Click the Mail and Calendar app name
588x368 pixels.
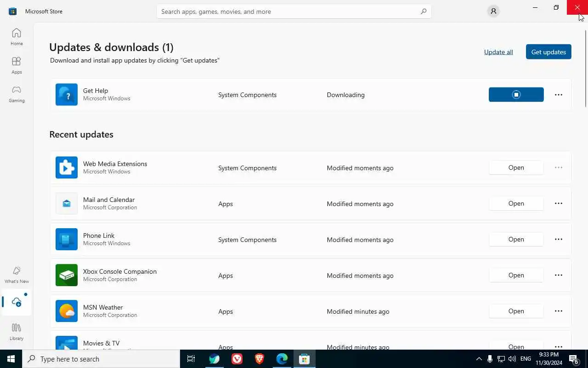[109, 200]
